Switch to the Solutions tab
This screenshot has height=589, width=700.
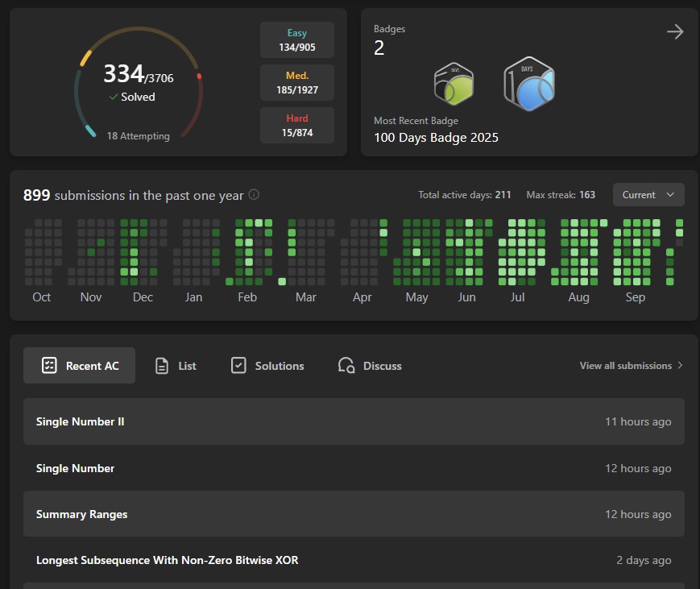(x=267, y=366)
